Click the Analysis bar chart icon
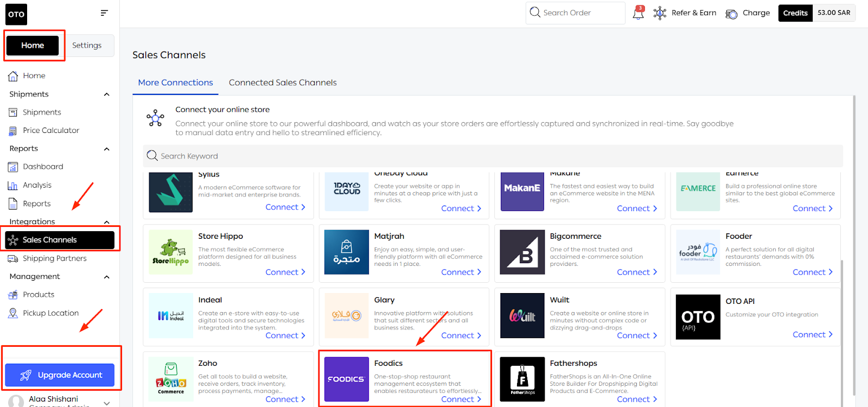The width and height of the screenshot is (868, 407). [13, 186]
